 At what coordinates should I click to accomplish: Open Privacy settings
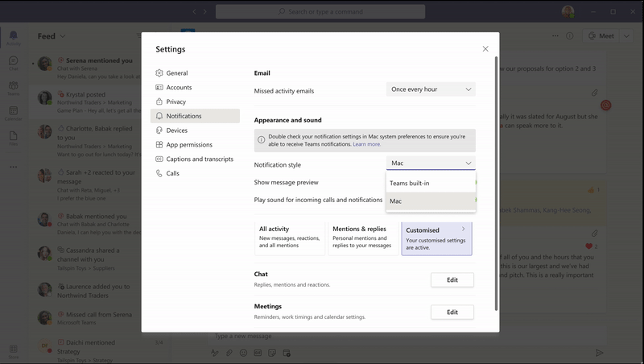coord(195,102)
